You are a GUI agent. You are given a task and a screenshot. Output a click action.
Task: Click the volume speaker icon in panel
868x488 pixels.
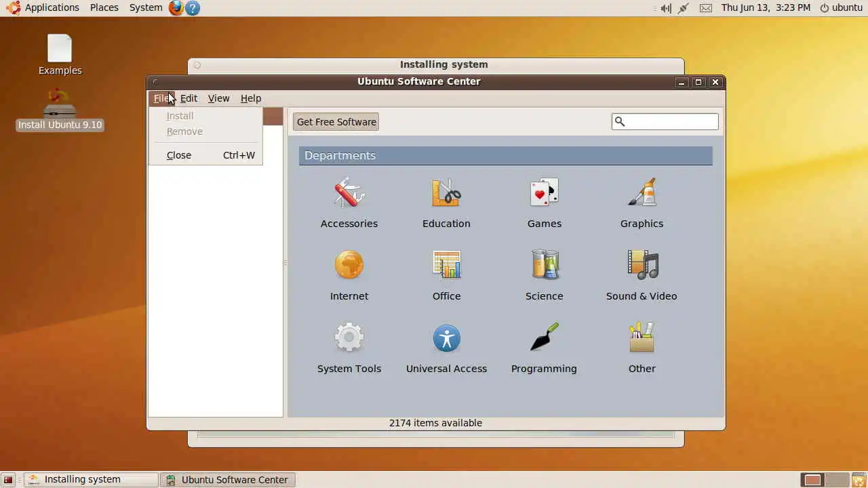[x=666, y=8]
